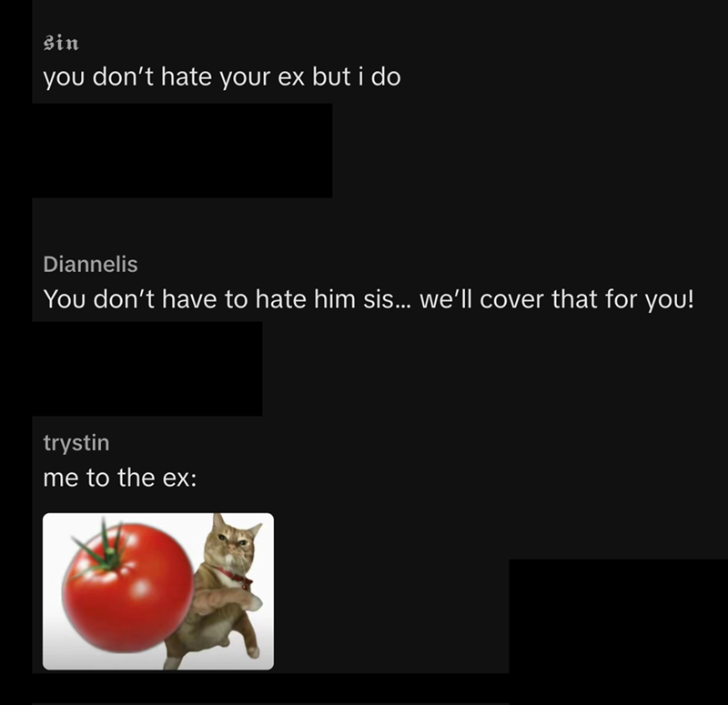Open the profile of user sin
The image size is (728, 705).
[x=61, y=43]
